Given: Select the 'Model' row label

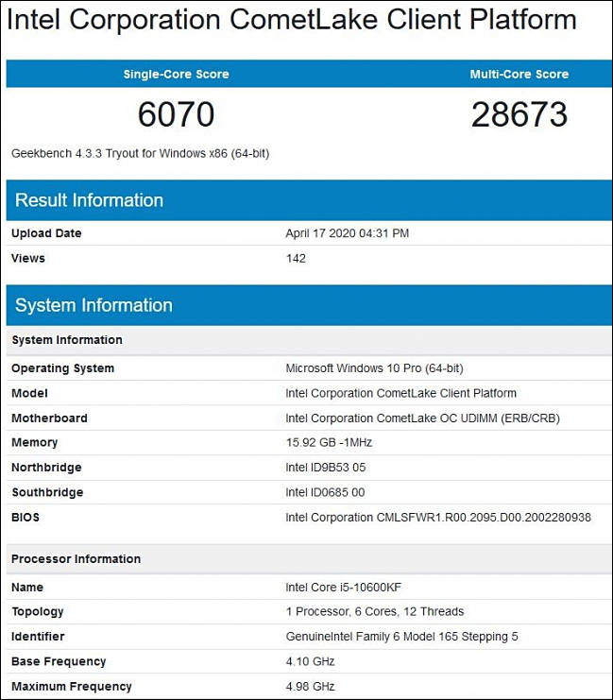Looking at the screenshot, I should (29, 393).
